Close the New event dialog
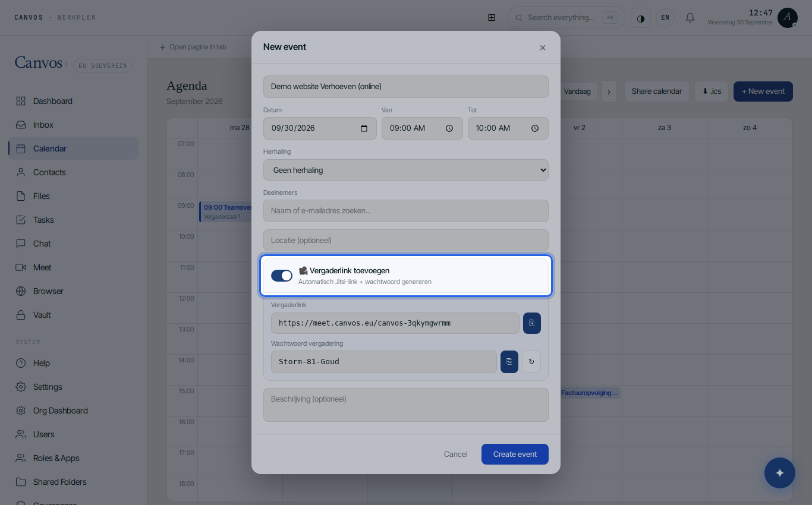 543,48
